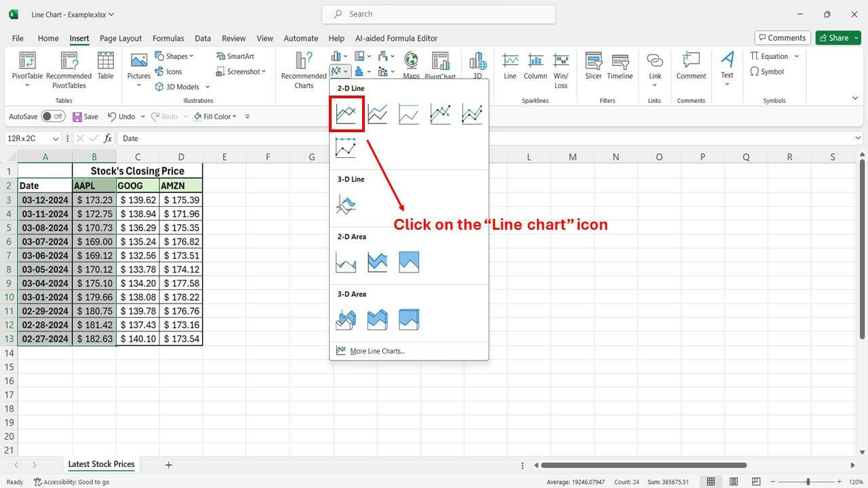The image size is (868, 488).
Task: Add a Slicer filter
Action: pos(593,66)
